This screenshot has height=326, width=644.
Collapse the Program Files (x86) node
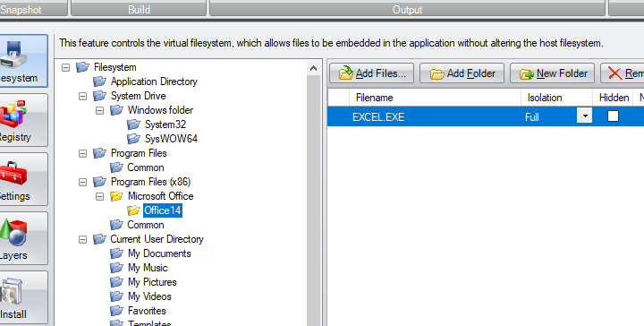click(x=82, y=182)
